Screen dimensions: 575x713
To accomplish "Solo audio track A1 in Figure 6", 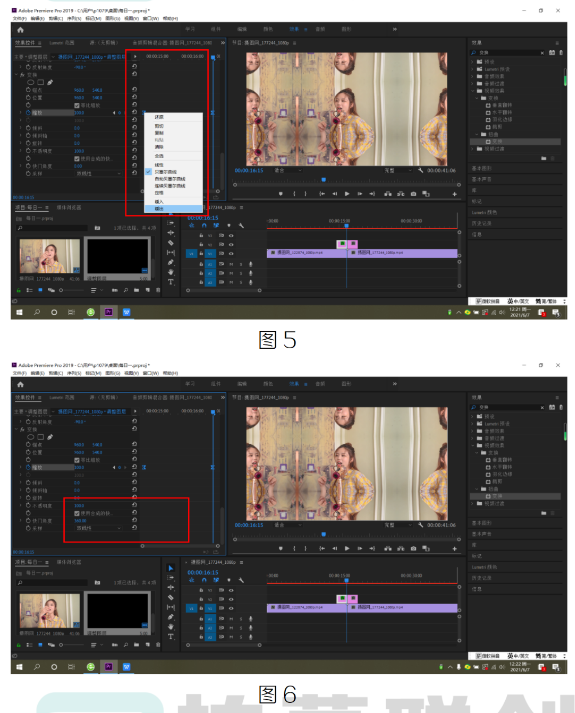I will click(241, 618).
